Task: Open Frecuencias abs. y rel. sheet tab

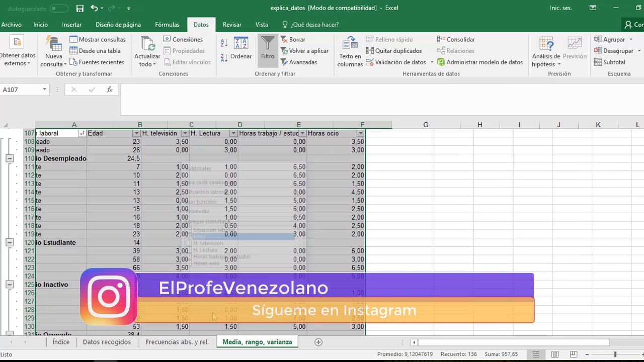Action: [177, 342]
